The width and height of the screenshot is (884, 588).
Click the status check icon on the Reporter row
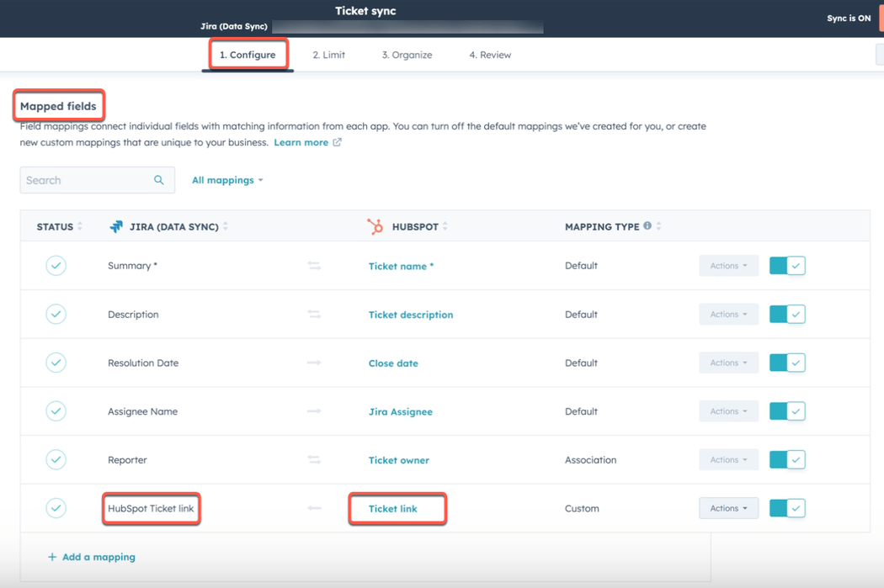tap(56, 459)
